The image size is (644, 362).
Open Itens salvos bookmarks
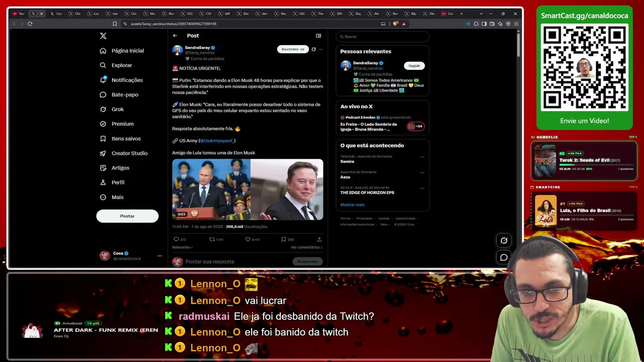[121, 139]
